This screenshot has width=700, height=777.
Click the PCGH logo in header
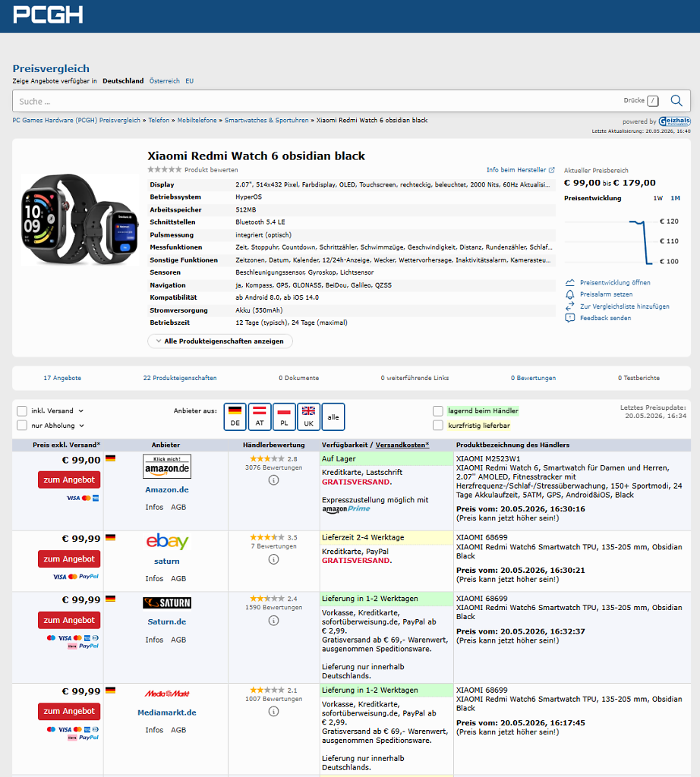click(x=48, y=14)
